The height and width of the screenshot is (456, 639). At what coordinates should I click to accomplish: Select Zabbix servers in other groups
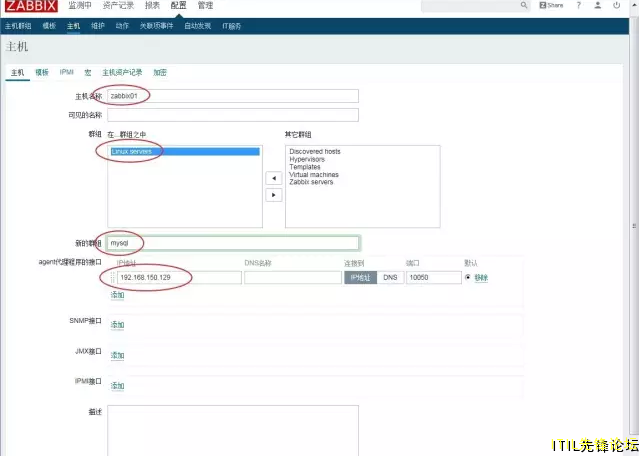click(311, 182)
